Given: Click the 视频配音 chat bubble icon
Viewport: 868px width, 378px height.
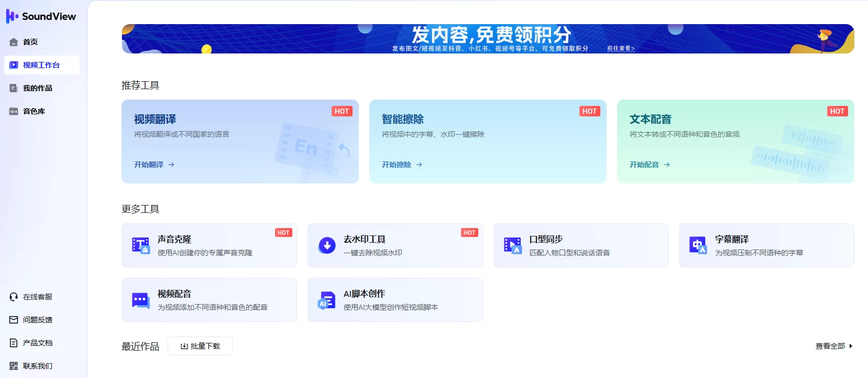Looking at the screenshot, I should (x=140, y=300).
